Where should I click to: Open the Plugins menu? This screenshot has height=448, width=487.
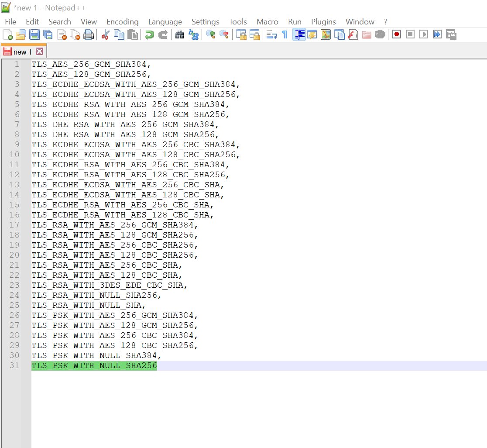click(x=323, y=21)
